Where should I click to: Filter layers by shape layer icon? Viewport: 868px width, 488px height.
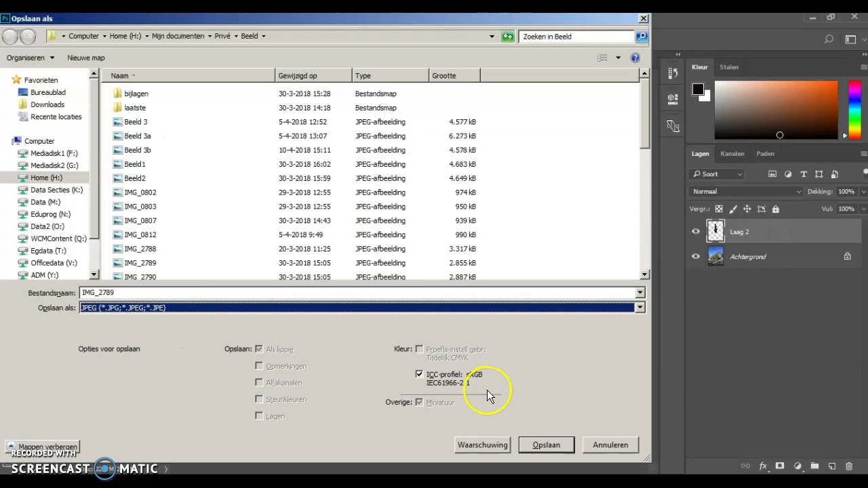[819, 174]
